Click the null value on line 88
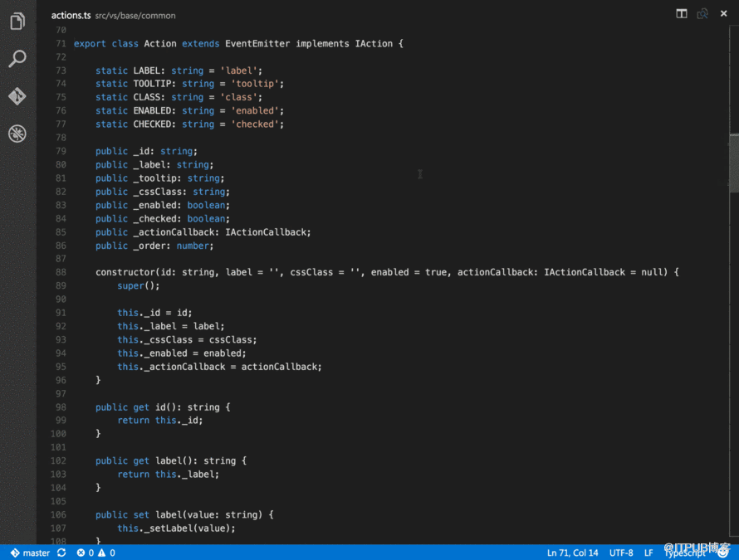 pyautogui.click(x=651, y=272)
